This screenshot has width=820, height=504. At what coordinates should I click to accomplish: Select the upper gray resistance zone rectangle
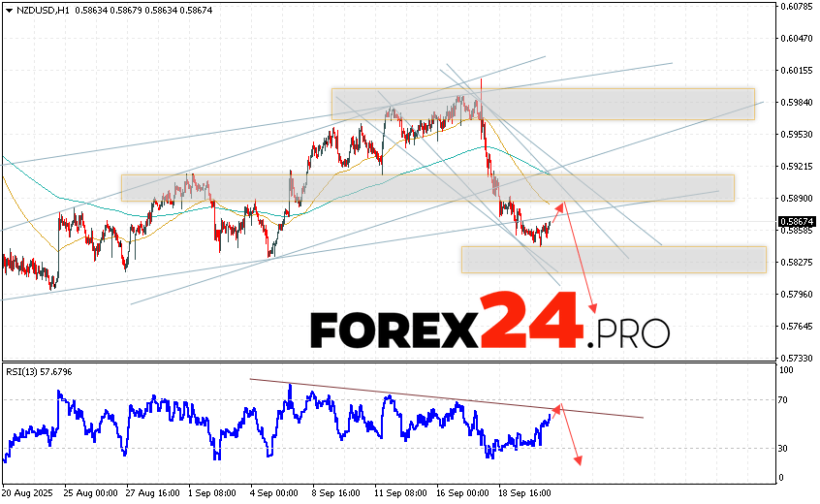point(543,104)
